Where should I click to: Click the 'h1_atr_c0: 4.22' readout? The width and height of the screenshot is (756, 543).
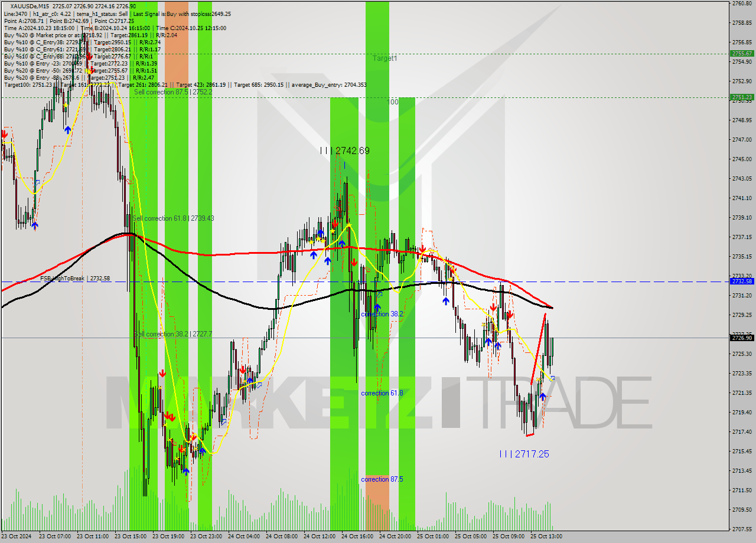(53, 14)
